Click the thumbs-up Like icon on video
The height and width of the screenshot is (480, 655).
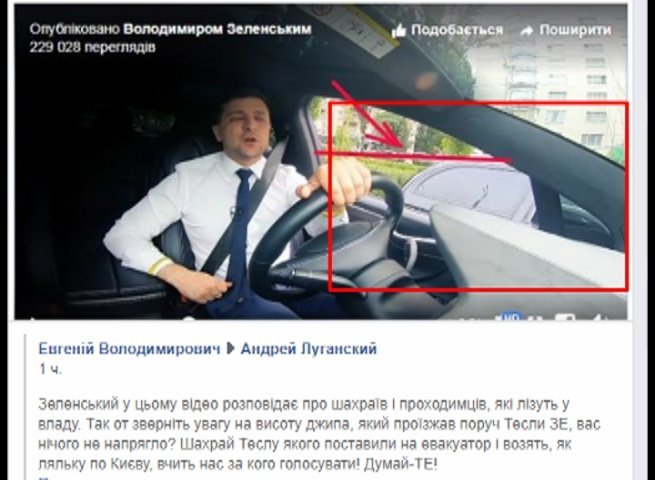click(x=399, y=30)
